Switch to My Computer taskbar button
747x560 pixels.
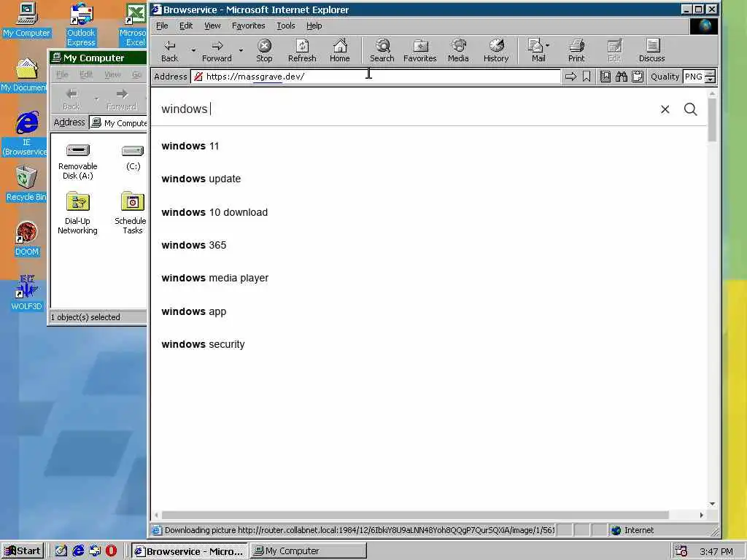pos(309,551)
